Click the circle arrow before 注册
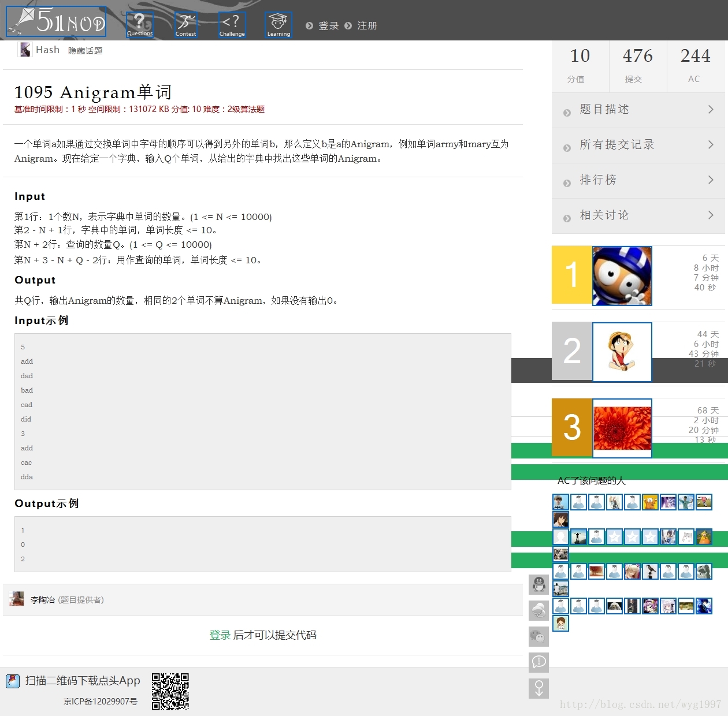This screenshot has height=716, width=728. pos(348,26)
